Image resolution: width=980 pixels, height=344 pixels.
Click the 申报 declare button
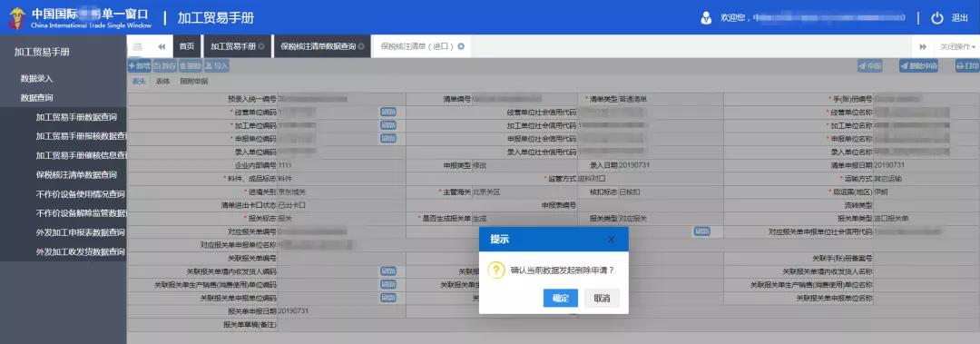(x=869, y=65)
